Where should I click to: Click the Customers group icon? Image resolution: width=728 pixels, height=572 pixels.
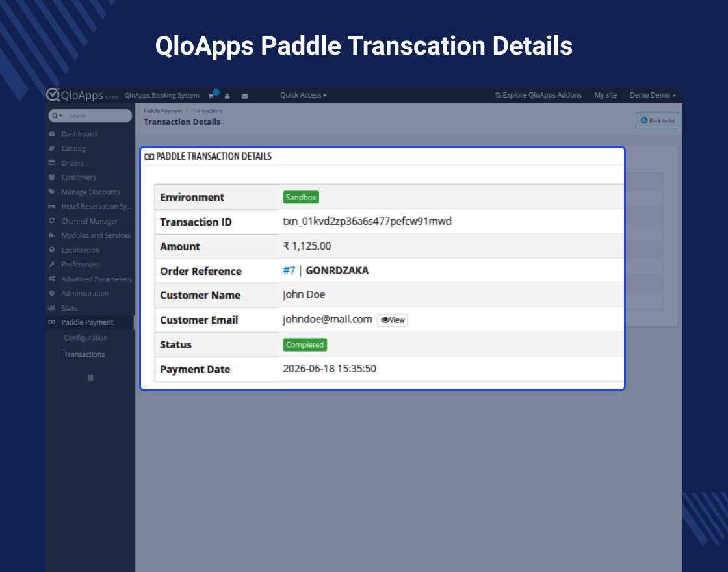point(52,177)
